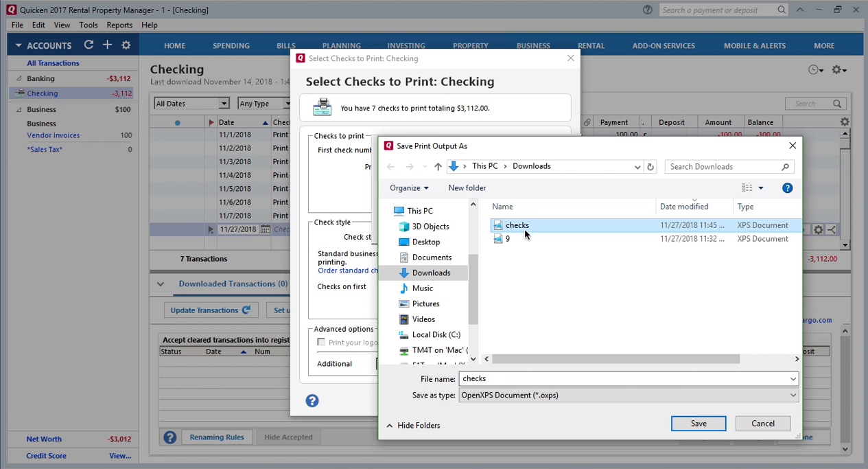868x469 pixels.
Task: Create a New folder in the Save dialog
Action: tap(467, 188)
